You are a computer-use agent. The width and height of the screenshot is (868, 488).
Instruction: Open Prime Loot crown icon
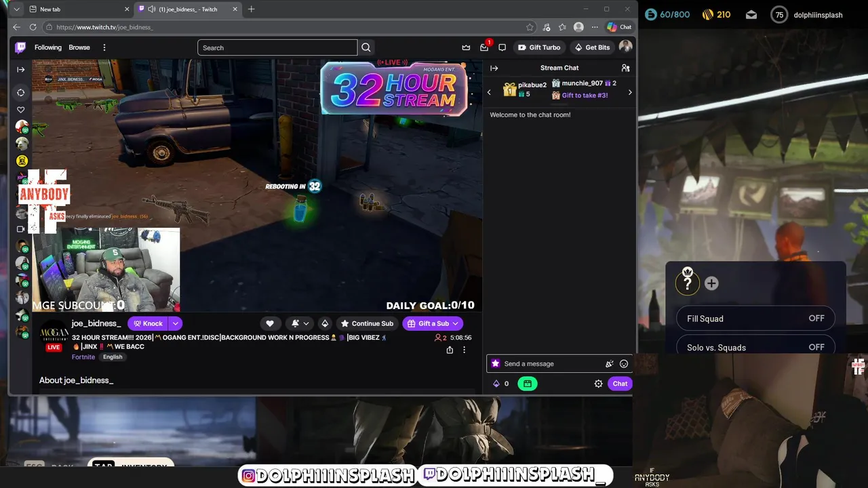coord(466,47)
